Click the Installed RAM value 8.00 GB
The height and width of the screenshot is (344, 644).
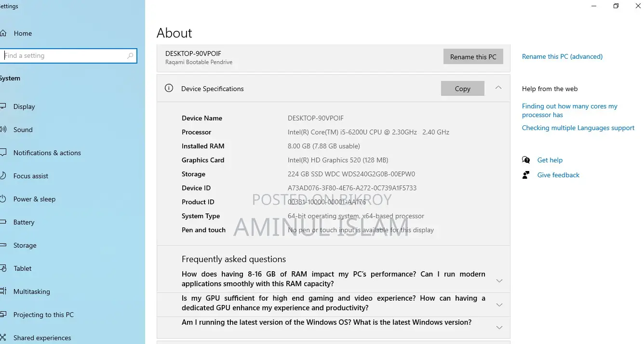324,146
